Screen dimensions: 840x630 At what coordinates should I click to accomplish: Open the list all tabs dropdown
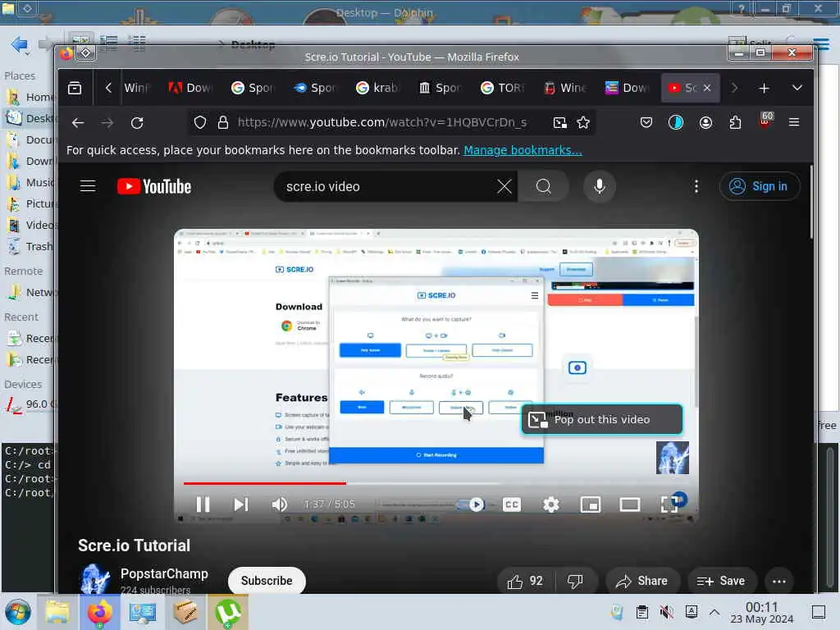[797, 88]
